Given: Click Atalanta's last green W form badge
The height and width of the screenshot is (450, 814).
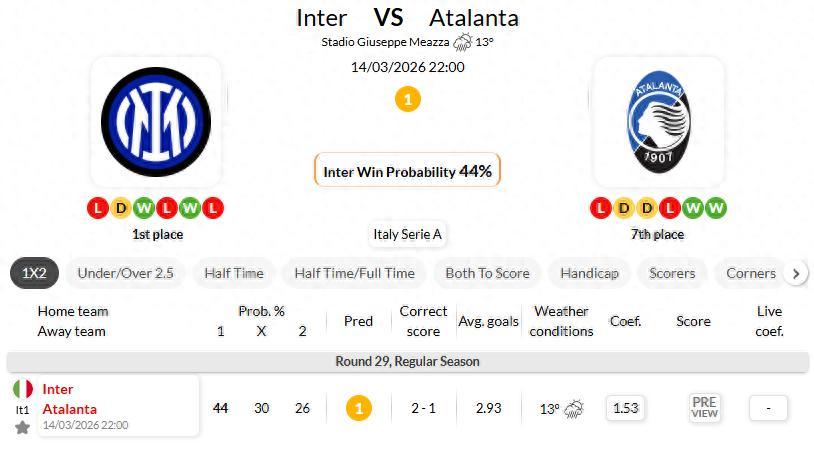Looking at the screenshot, I should pyautogui.click(x=717, y=208).
